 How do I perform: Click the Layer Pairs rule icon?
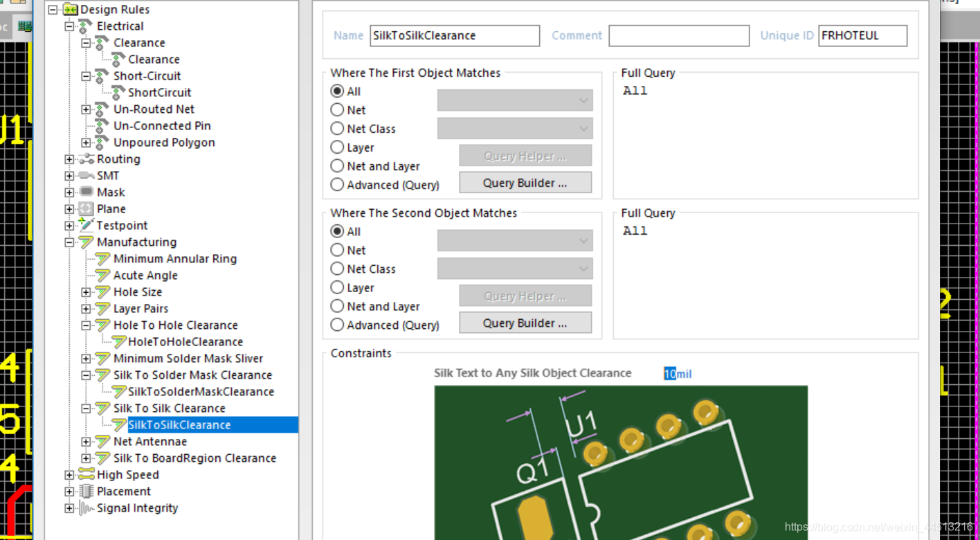[102, 309]
